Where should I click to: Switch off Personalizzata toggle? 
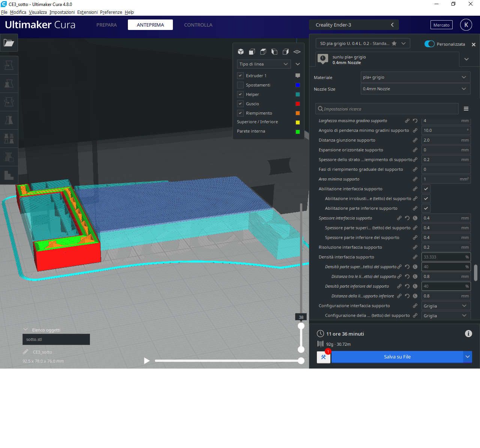(x=429, y=44)
